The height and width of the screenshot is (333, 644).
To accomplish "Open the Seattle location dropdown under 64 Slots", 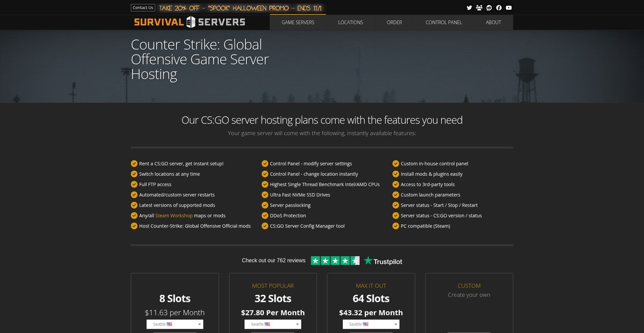I will click(x=371, y=324).
